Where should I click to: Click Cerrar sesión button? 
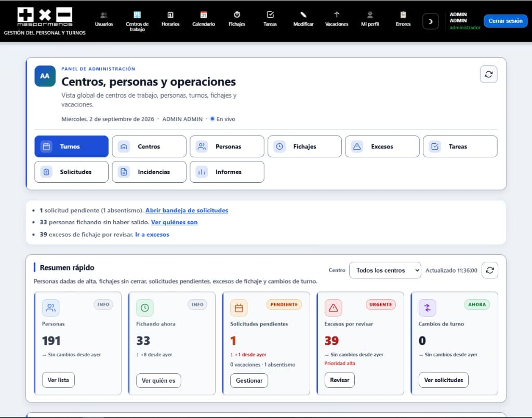(x=506, y=21)
